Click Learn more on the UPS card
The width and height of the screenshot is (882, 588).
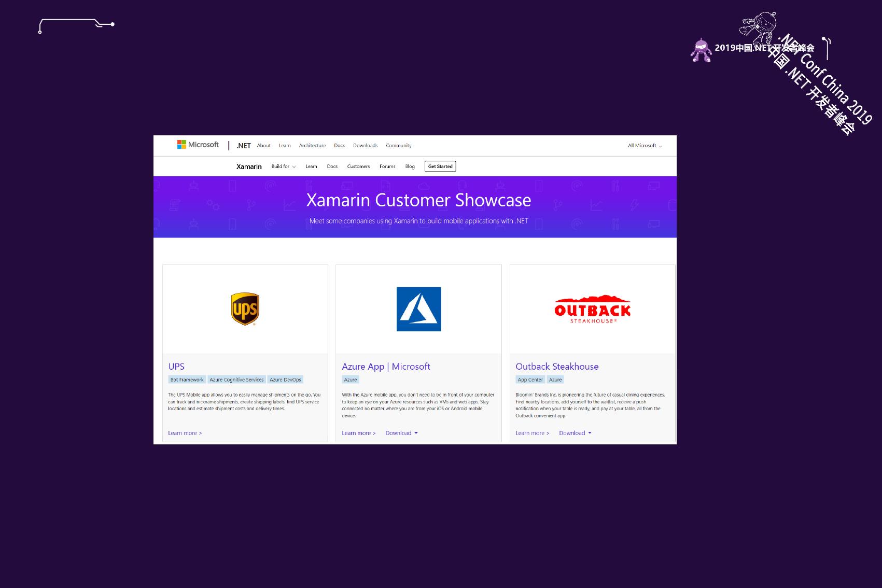coord(185,433)
